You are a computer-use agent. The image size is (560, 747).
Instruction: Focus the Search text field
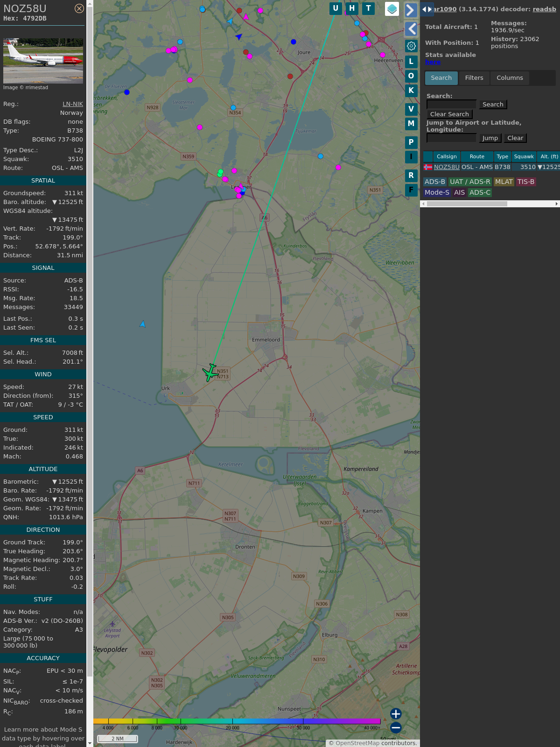[x=451, y=105]
